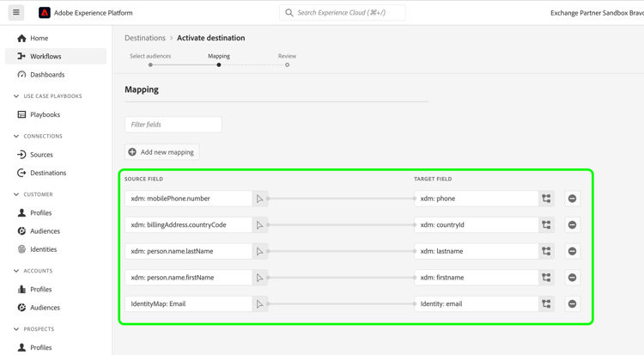Click Destinations breadcrumb link
Screen dimensions: 644x355
(x=145, y=38)
